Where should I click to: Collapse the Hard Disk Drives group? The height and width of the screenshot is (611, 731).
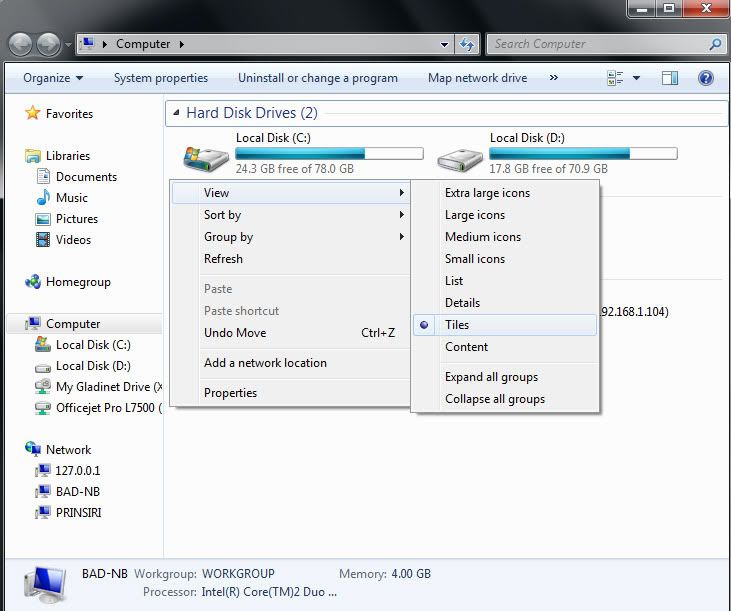tap(177, 113)
